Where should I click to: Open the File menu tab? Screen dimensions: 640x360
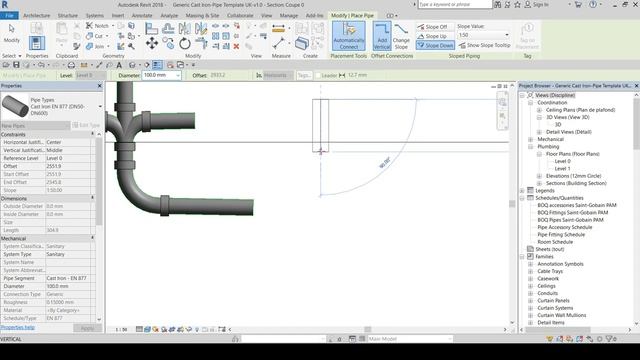(9, 16)
